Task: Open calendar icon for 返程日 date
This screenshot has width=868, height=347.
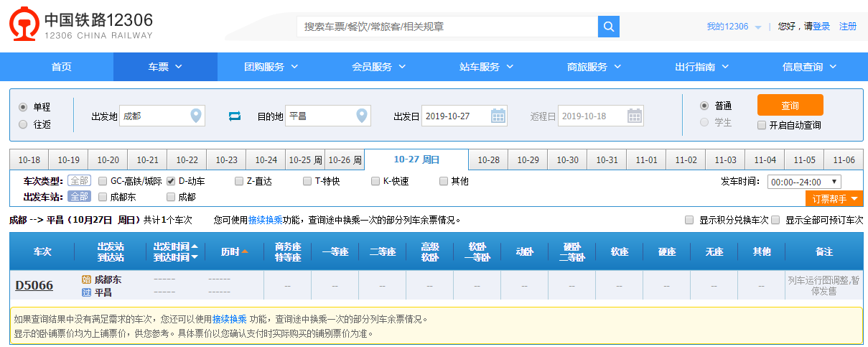Action: (x=634, y=116)
